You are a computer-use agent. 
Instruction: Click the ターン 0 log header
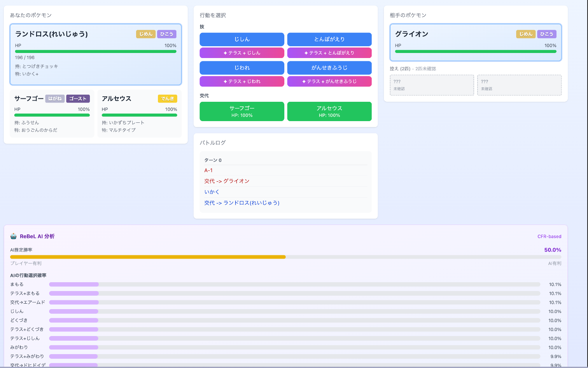213,160
